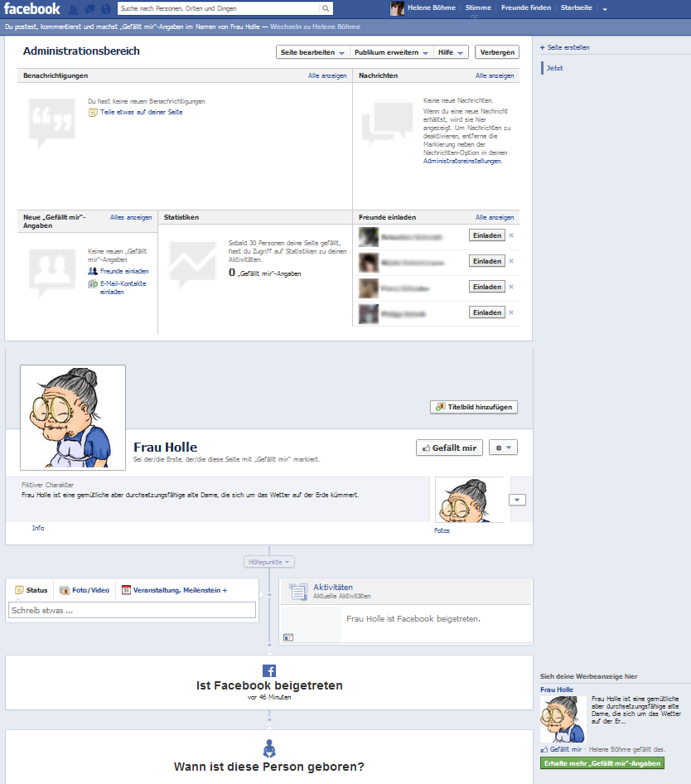Screen dimensions: 691x784
Task: Click Facebook icon above Ist Facebook beigetreten
Action: tap(269, 670)
